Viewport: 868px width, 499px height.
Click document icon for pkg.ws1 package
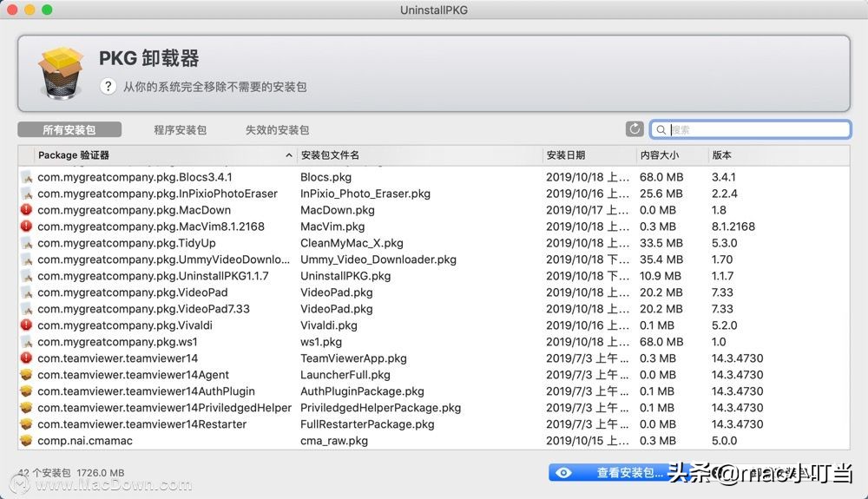point(26,342)
